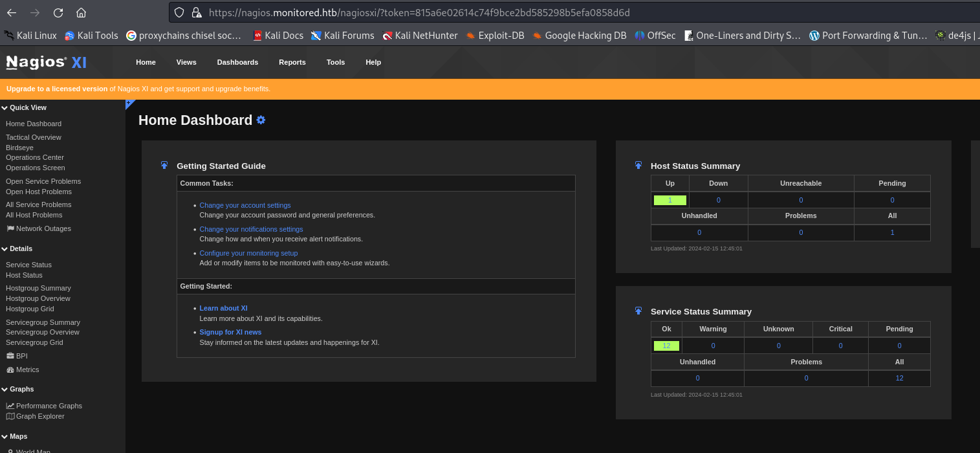The width and height of the screenshot is (980, 453).
Task: Open the Dashboards menu
Action: pos(237,62)
